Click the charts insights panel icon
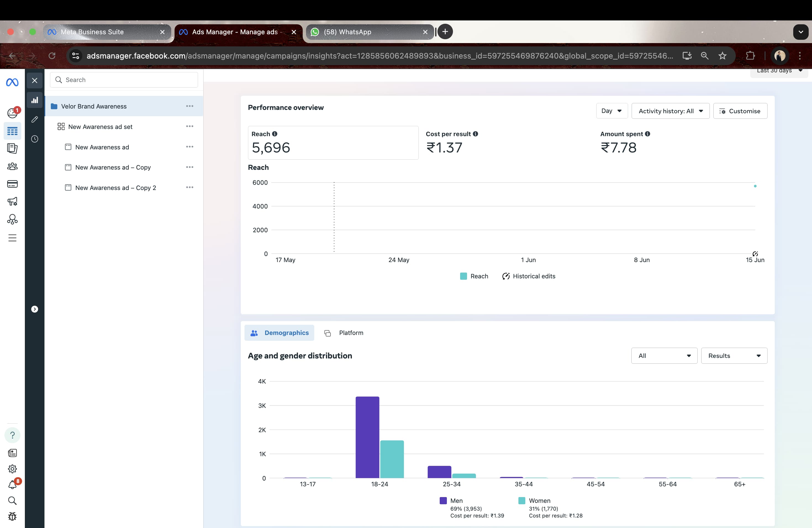Screen dimensions: 812x528 coord(35,100)
